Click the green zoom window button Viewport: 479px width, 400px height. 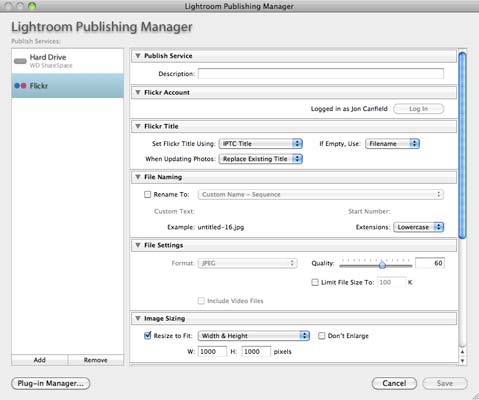pos(32,6)
